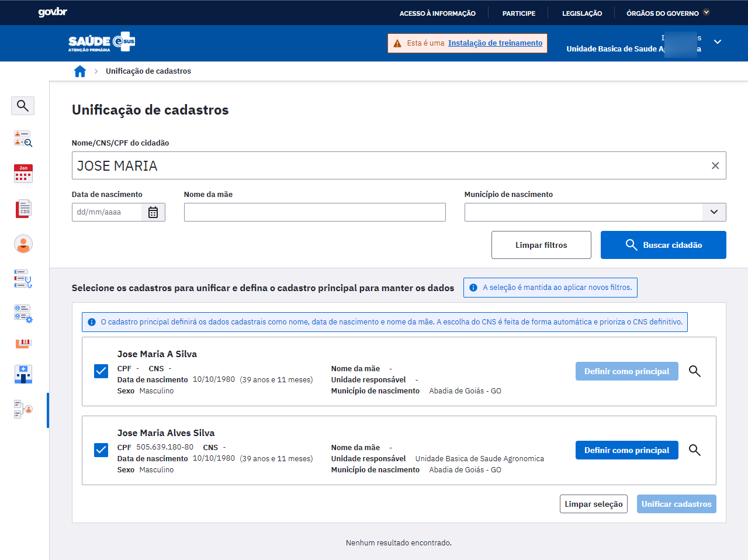
Task: Set Jose Maria Alves Silva as principal
Action: 626,450
